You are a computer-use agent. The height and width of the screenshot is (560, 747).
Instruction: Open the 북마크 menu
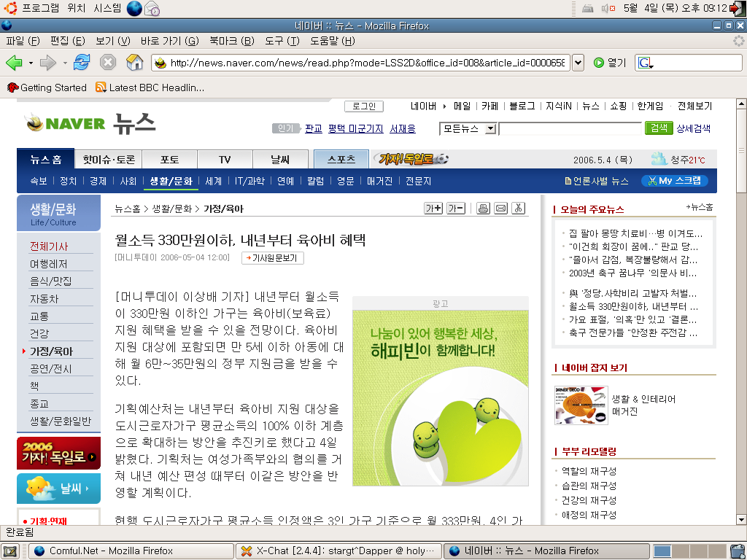(232, 41)
